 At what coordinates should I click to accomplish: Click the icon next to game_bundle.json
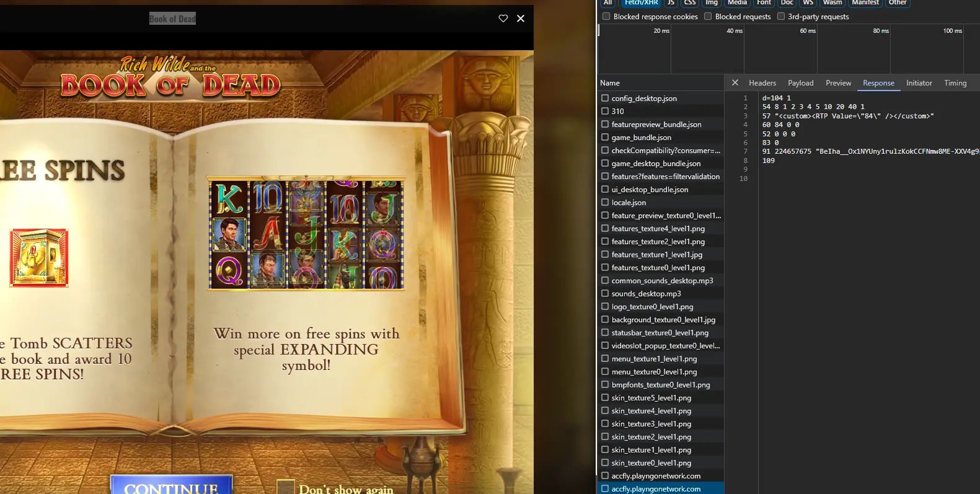(605, 137)
